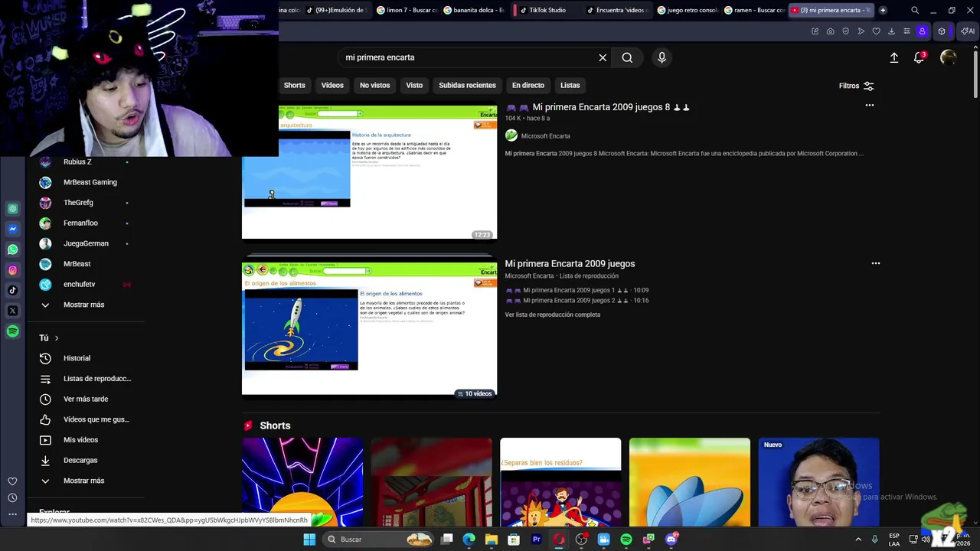
Task: Open history clock in browser sidebar
Action: point(12,498)
